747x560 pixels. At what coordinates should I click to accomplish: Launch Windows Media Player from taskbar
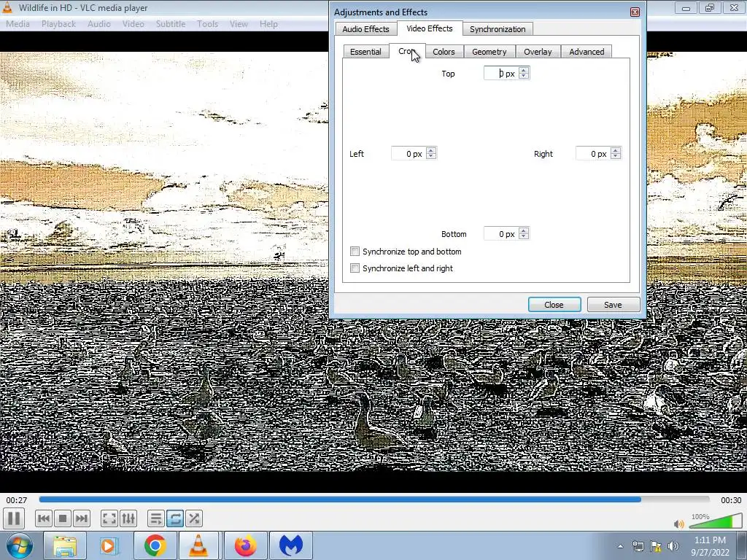(x=109, y=545)
